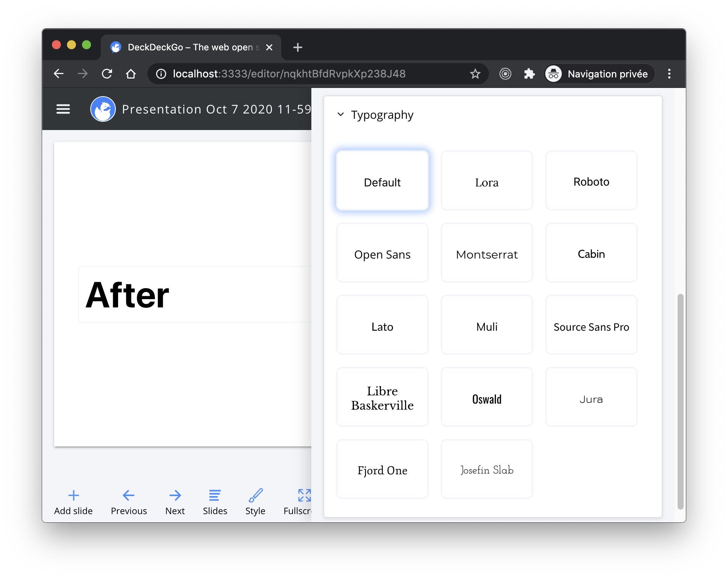Open a new browser tab
Screen dimensions: 728x578
tap(297, 47)
